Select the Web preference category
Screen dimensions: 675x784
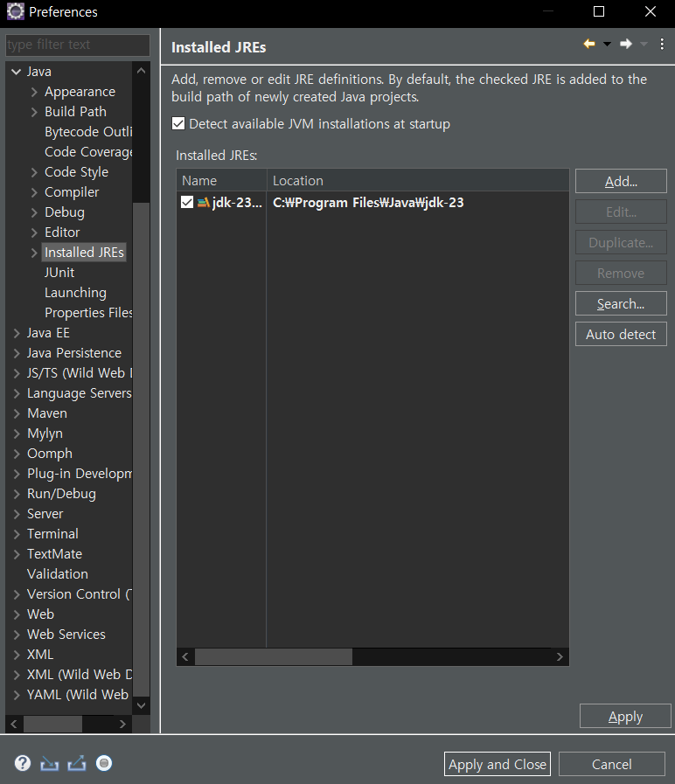(x=40, y=614)
